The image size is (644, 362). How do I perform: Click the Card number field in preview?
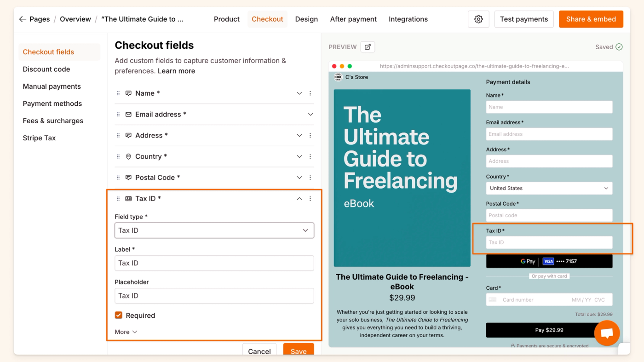[549, 299]
